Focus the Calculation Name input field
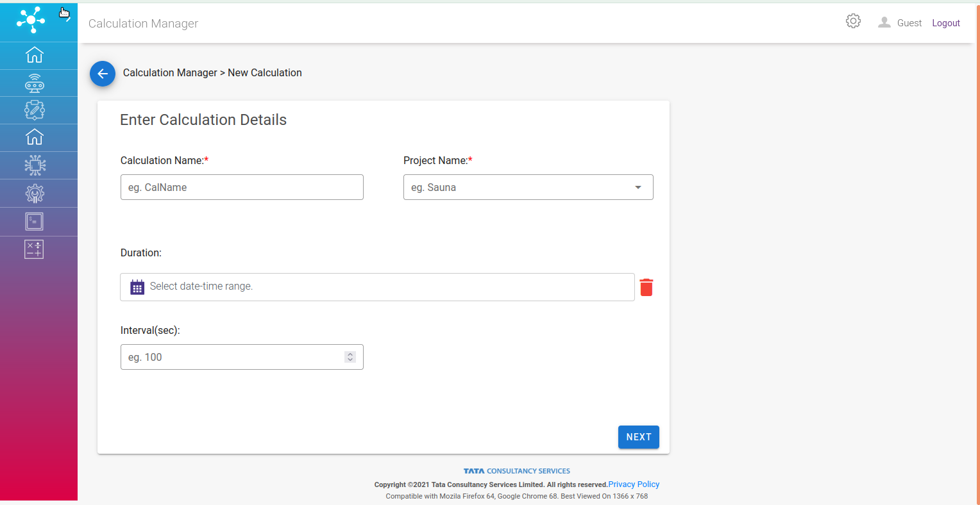The width and height of the screenshot is (980, 505). tap(242, 187)
